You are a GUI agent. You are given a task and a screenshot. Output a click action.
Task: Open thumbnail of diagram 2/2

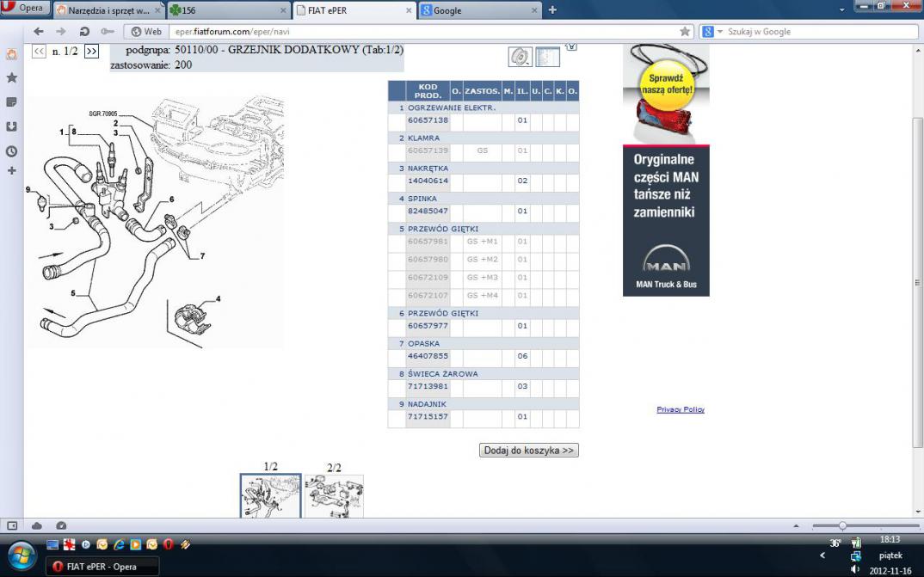pos(334,496)
